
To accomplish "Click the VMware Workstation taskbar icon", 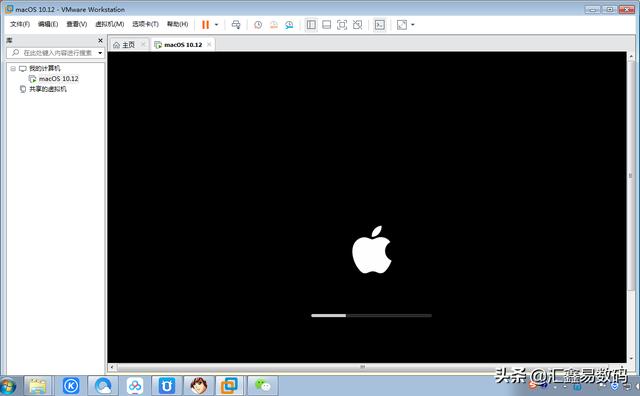I will point(229,386).
